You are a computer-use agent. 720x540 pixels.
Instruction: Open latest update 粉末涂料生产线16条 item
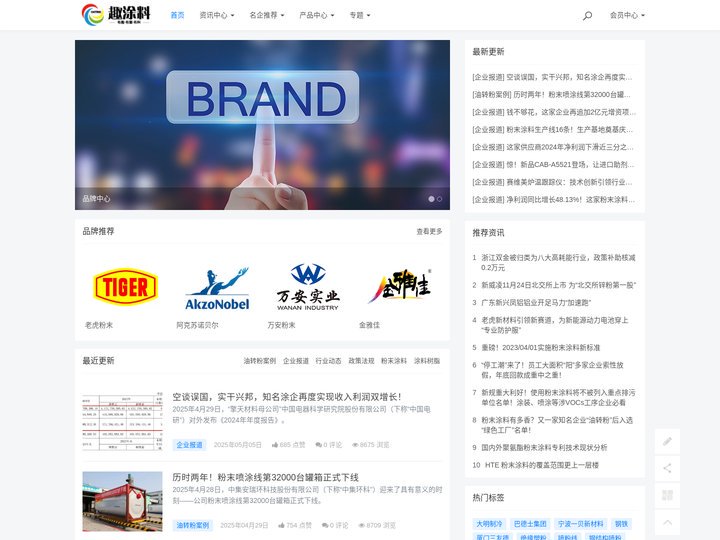coord(552,129)
